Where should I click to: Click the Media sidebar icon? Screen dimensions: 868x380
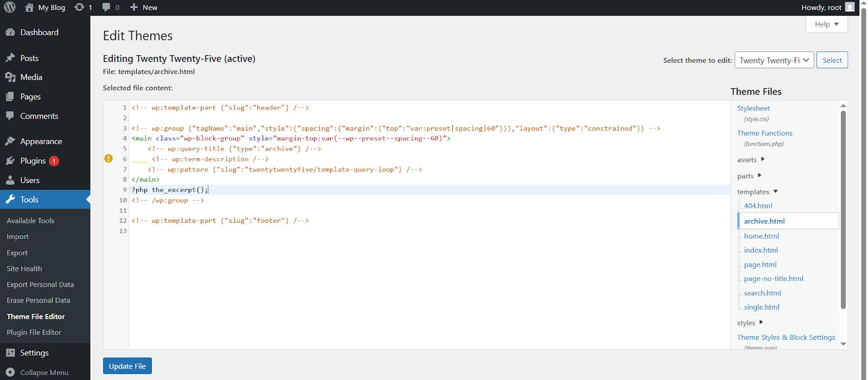coord(10,78)
